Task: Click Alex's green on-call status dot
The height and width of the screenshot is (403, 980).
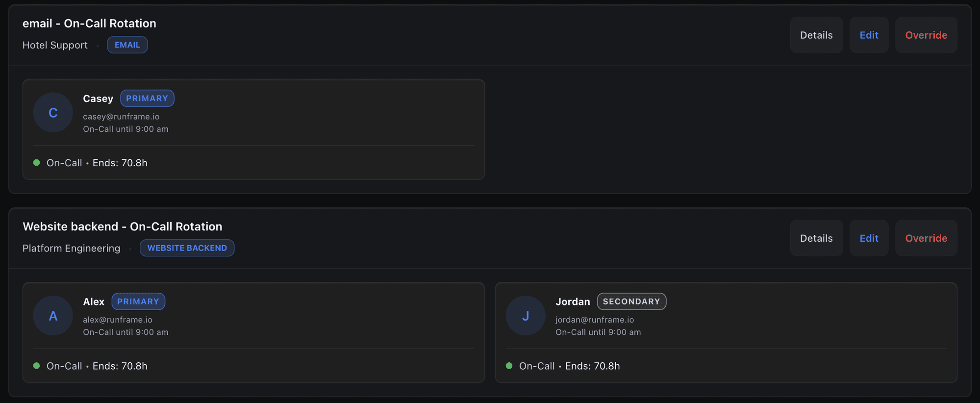Action: coord(36,366)
